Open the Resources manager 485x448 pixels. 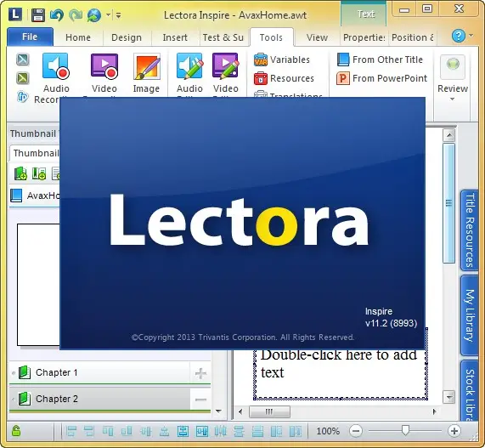pos(284,78)
